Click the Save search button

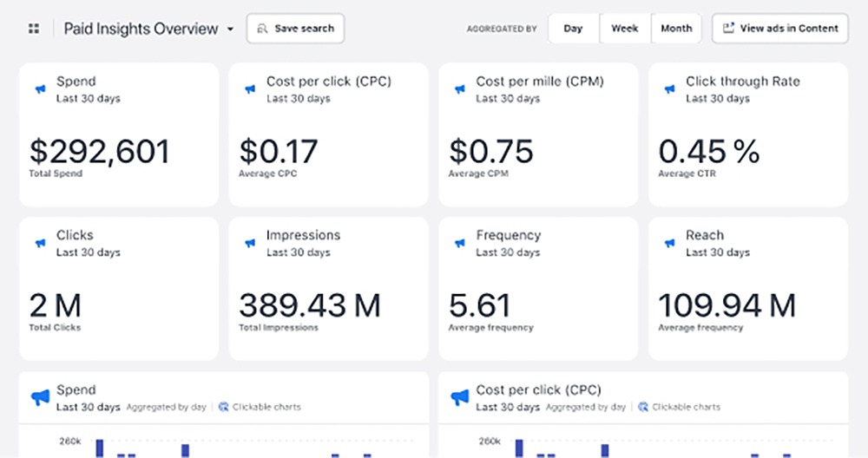tap(295, 29)
